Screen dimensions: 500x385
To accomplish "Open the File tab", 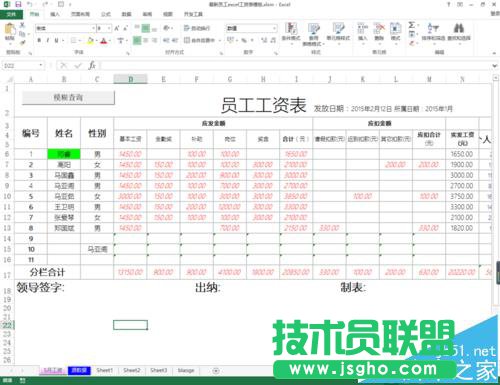I will [11, 14].
